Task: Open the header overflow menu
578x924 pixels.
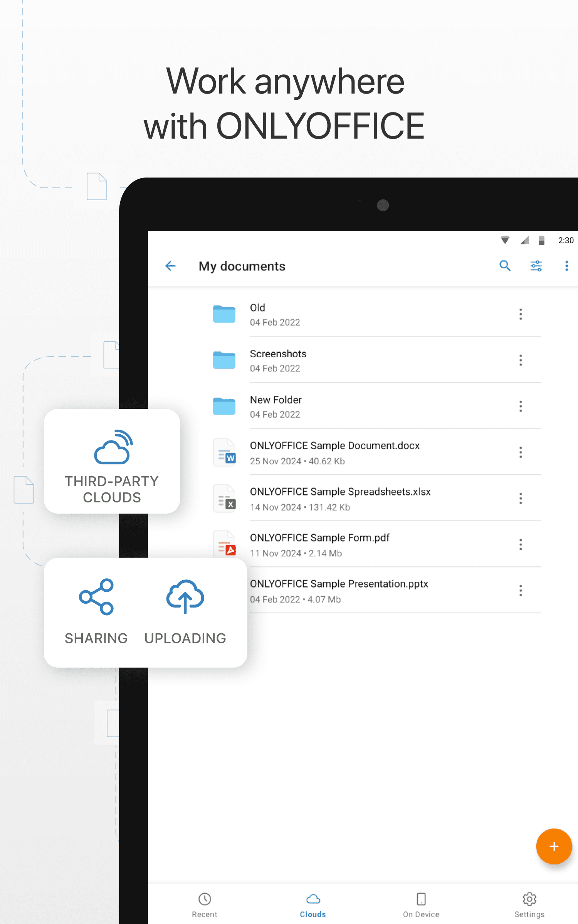Action: 566,266
